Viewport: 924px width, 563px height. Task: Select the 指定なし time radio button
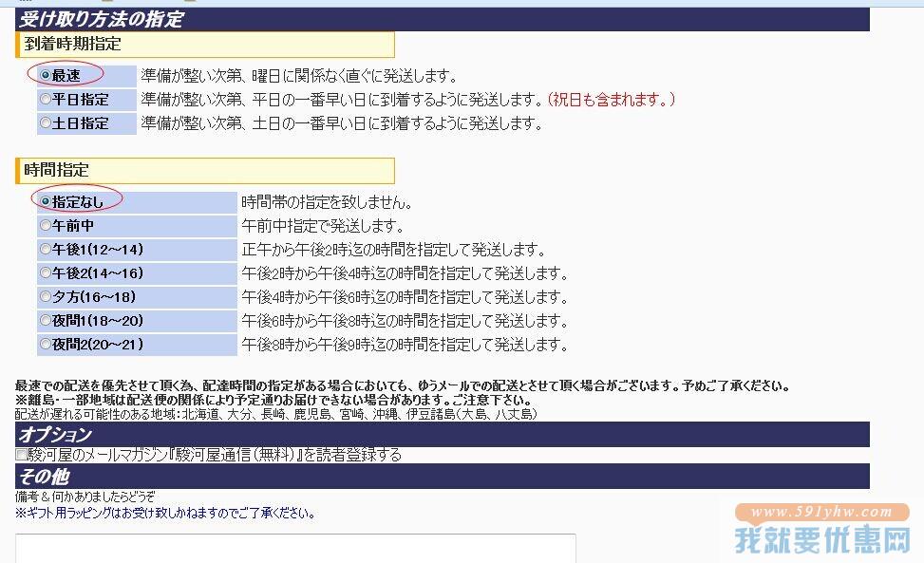click(x=46, y=201)
